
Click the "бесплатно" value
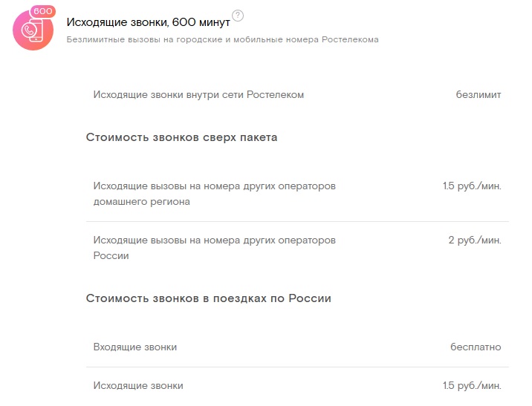click(476, 347)
